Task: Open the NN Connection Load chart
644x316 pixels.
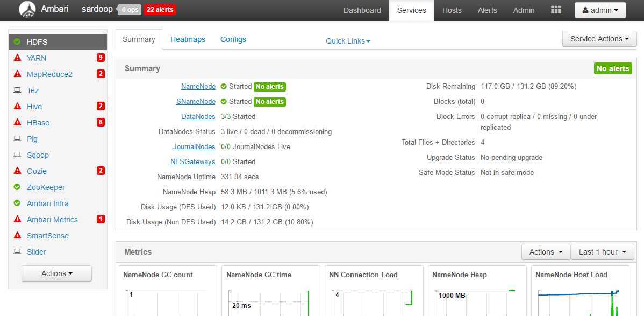Action: (x=374, y=291)
